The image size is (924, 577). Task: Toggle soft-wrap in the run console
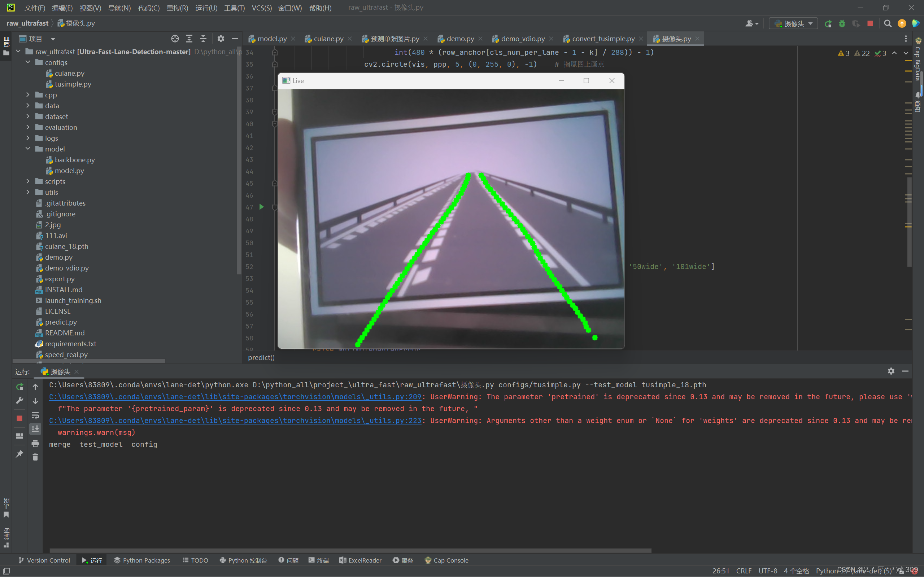tap(35, 415)
